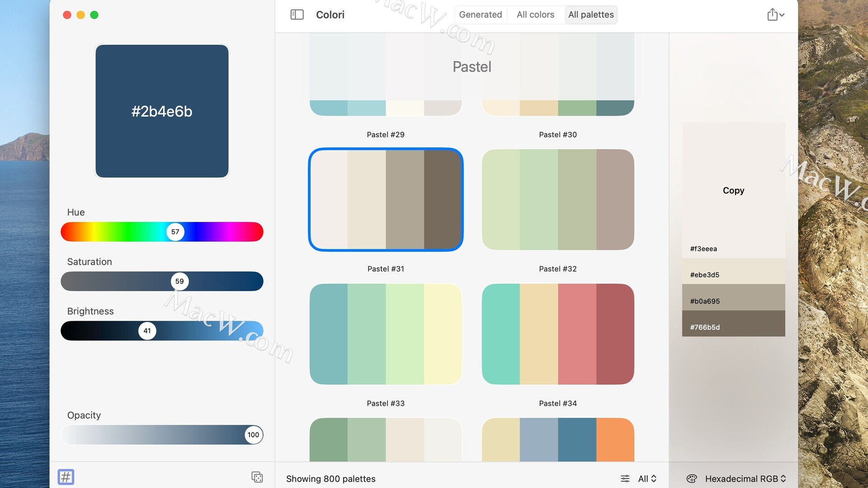Click the #2b4e6b color preview swatch
Screen dimensions: 868x488
(162, 111)
